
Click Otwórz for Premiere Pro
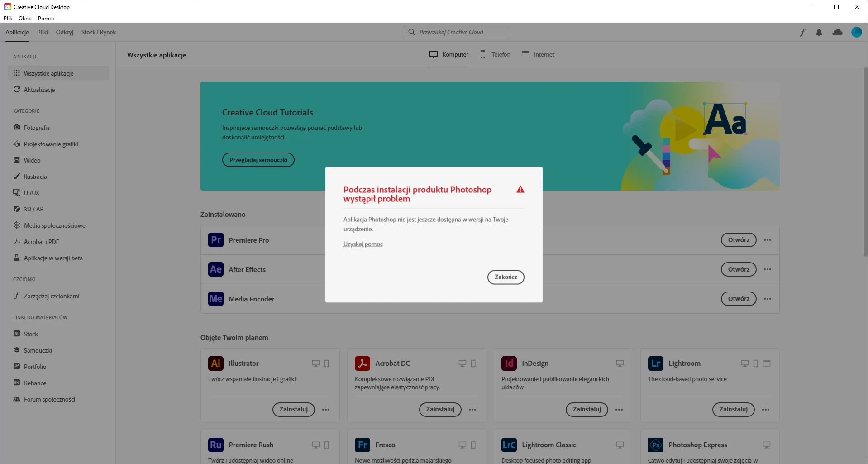(x=739, y=240)
